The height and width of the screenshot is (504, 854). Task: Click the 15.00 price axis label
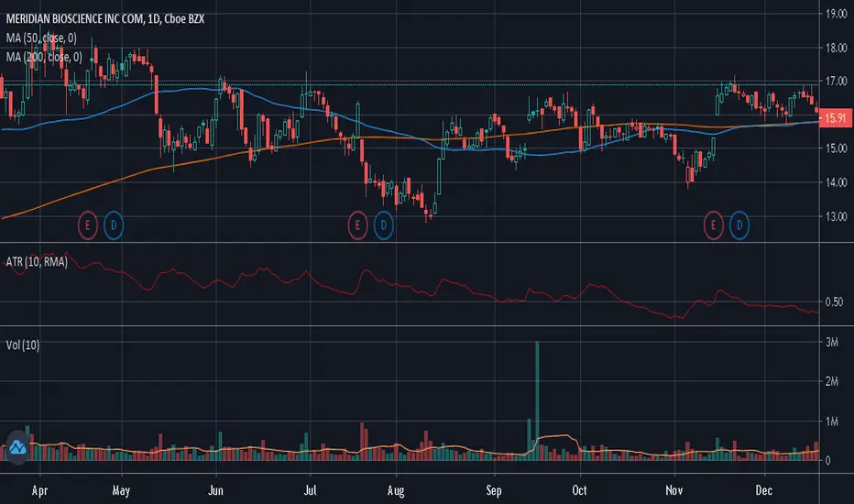point(836,148)
